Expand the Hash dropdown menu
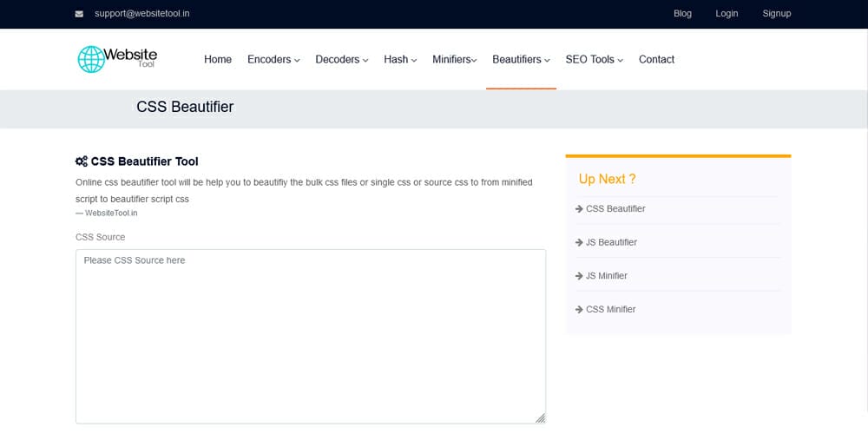The image size is (868, 434). (x=400, y=60)
